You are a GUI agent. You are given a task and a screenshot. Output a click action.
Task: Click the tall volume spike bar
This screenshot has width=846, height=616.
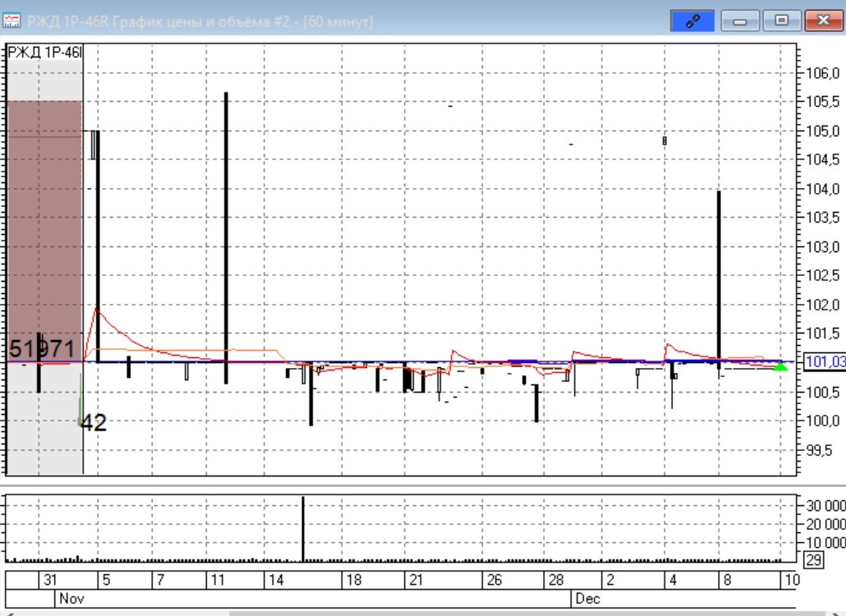coord(303,529)
